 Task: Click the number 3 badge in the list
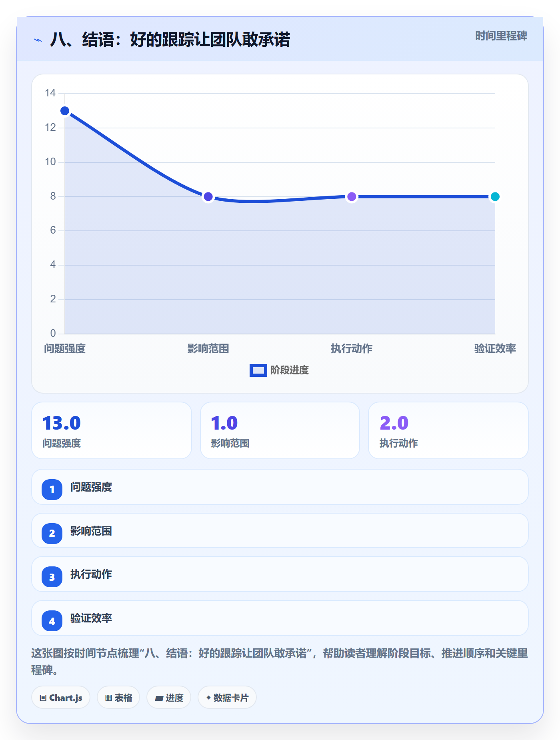tap(52, 577)
